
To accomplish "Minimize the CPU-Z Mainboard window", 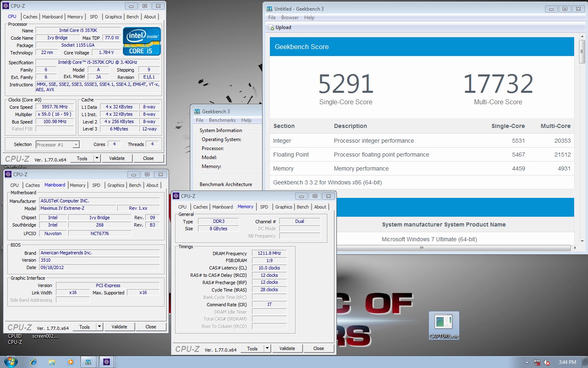I will [x=134, y=174].
